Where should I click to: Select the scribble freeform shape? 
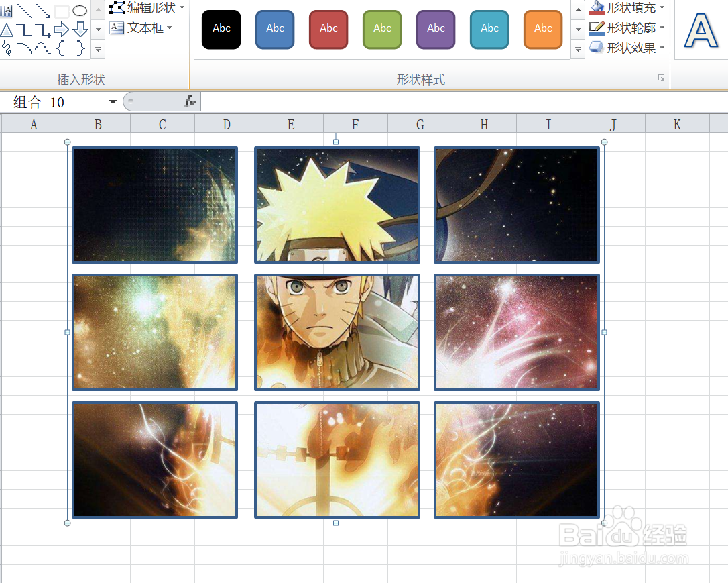coord(6,48)
